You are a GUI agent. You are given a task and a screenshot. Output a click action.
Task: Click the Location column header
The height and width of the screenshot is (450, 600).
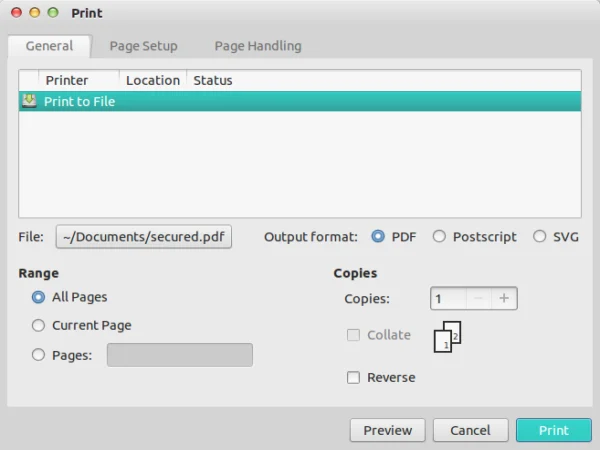point(153,80)
